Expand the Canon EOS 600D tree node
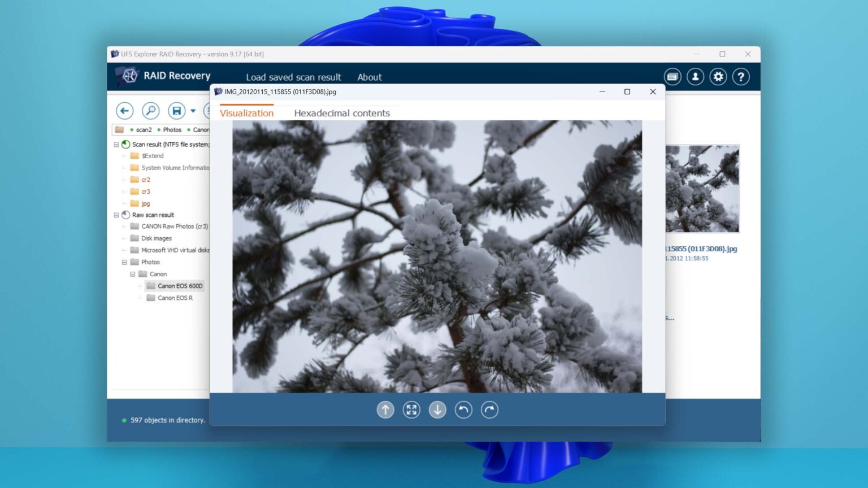 141,286
